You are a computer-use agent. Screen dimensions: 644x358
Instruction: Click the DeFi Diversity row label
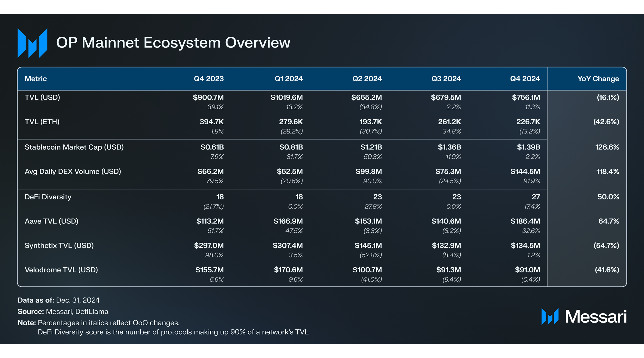point(48,197)
